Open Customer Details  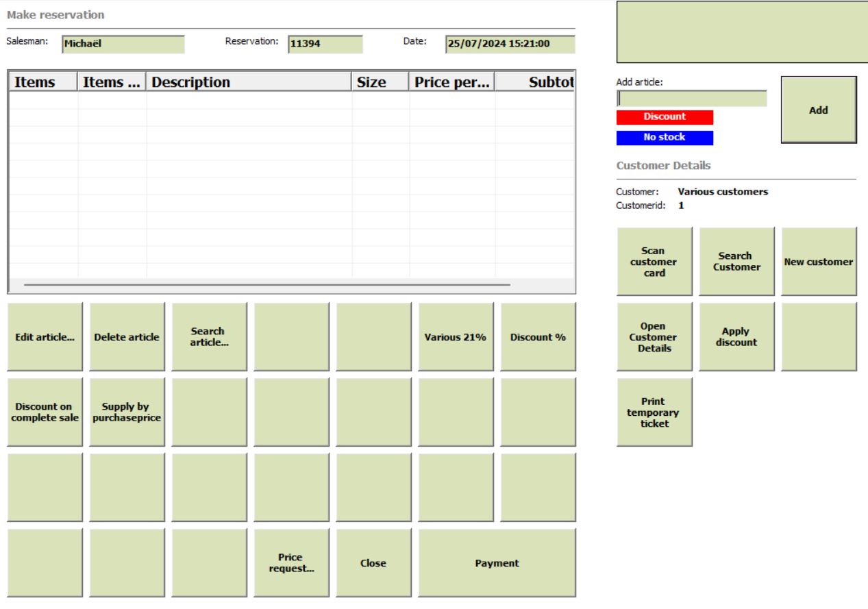pos(654,337)
